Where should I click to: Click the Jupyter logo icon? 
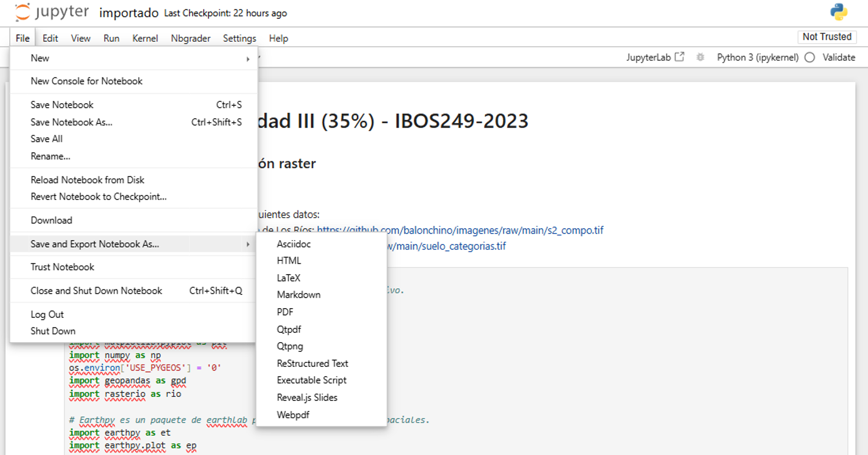click(x=23, y=12)
